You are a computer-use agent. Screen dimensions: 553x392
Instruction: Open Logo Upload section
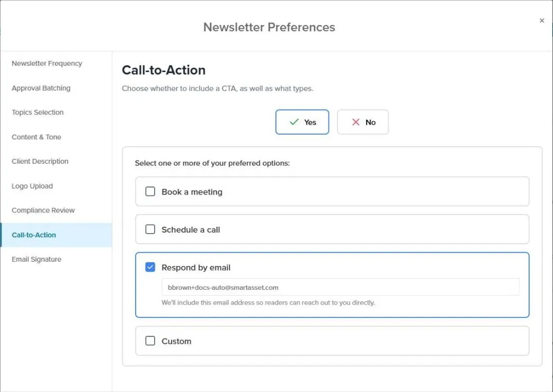point(32,186)
